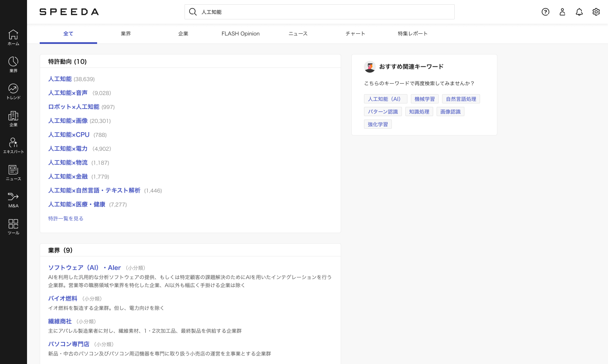Screen dimensions: 608x364
Task: Select the 特集レポート tab
Action: pos(413,34)
